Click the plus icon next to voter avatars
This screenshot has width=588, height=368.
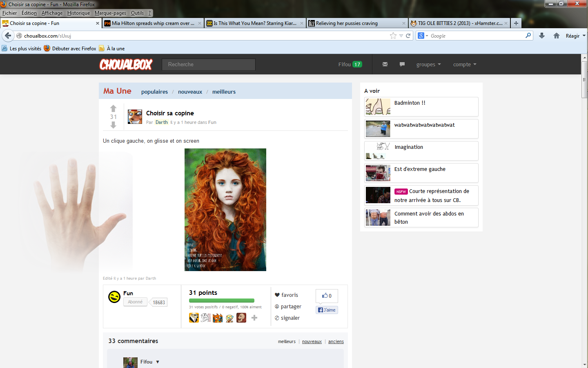tap(254, 318)
